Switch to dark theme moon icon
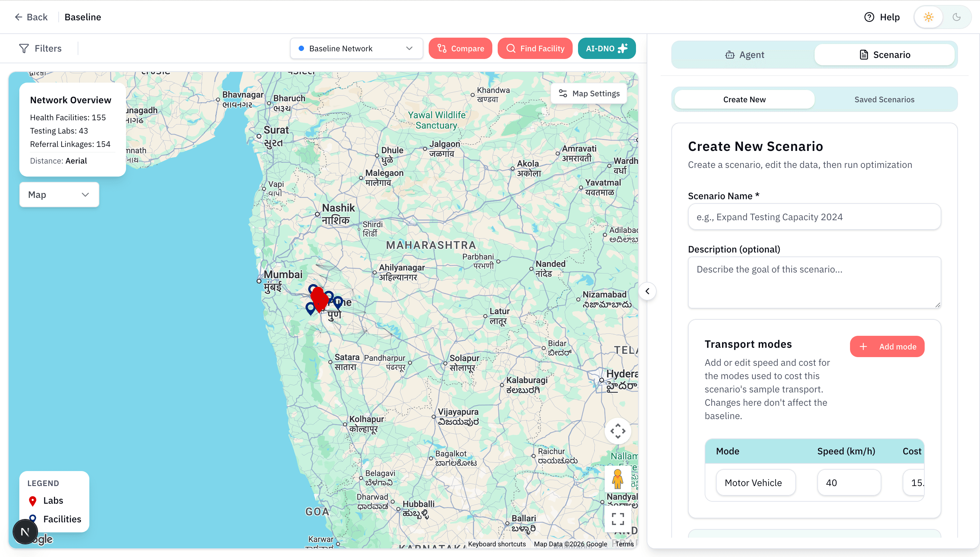Image resolution: width=980 pixels, height=557 pixels. (956, 17)
